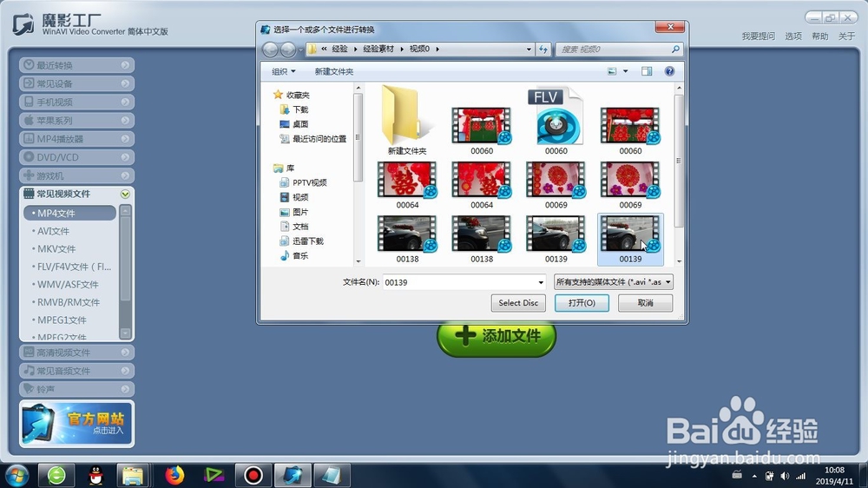The width and height of the screenshot is (868, 488).
Task: Click the dialog forward navigation arrow
Action: coord(288,49)
